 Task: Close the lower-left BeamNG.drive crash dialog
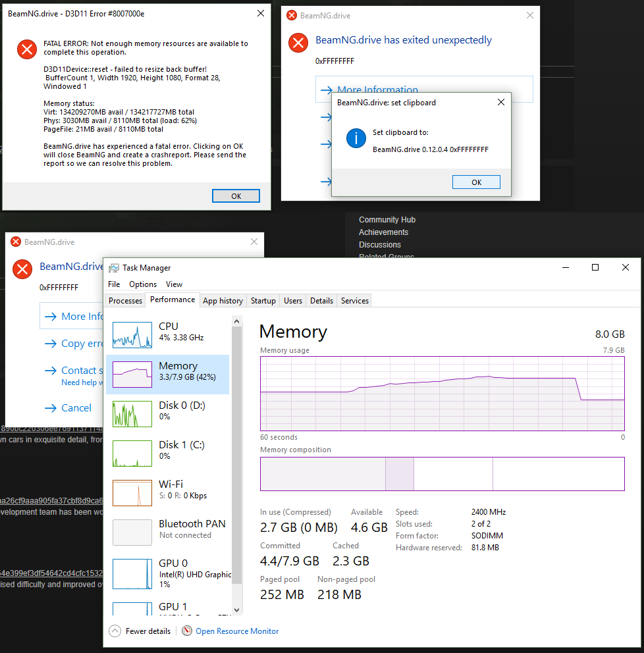pos(254,242)
